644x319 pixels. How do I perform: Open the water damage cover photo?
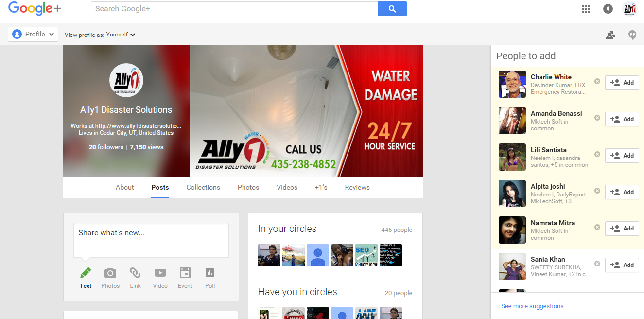tap(306, 111)
